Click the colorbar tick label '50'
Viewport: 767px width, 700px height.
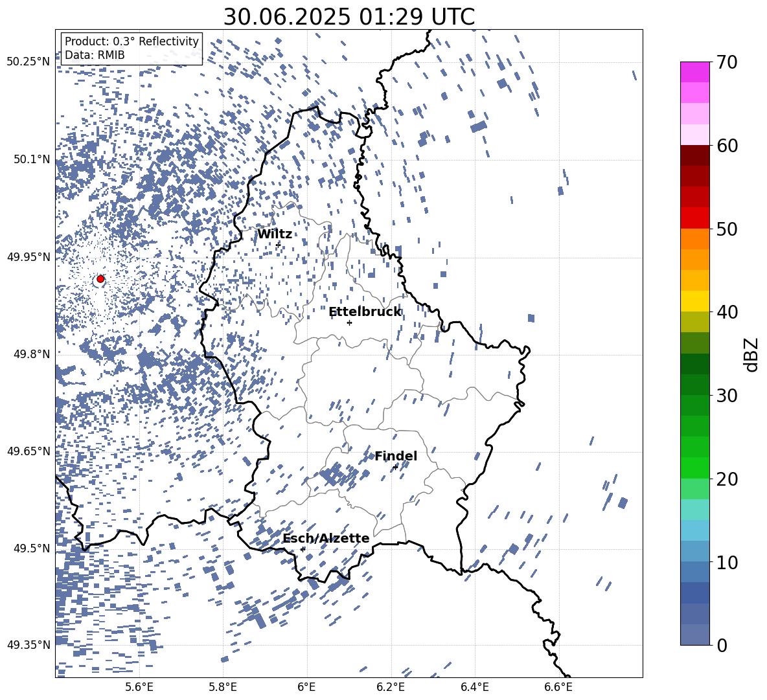point(727,229)
